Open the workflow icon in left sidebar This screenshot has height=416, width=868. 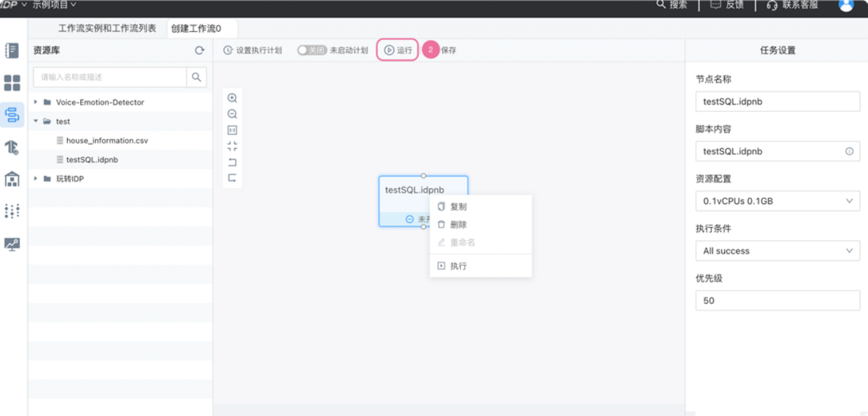12,115
